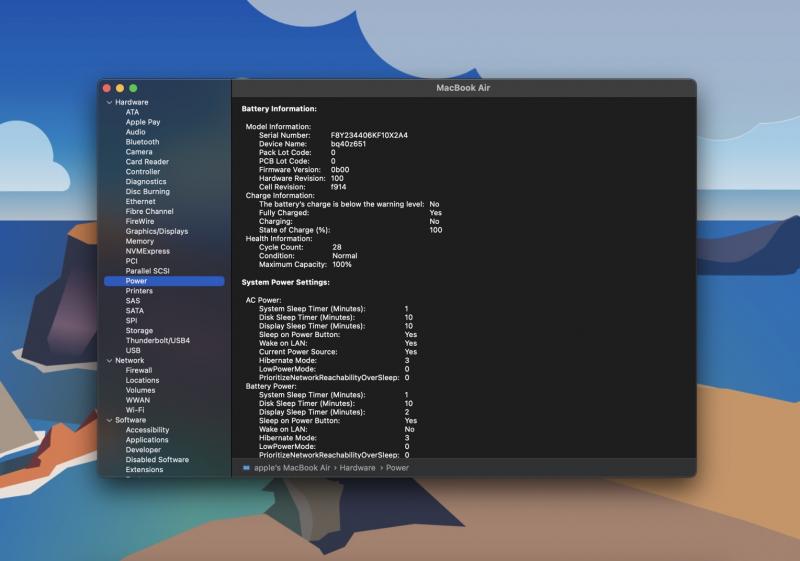Click the Condition value Normal
Viewport: 800px width, 561px height.
[344, 257]
